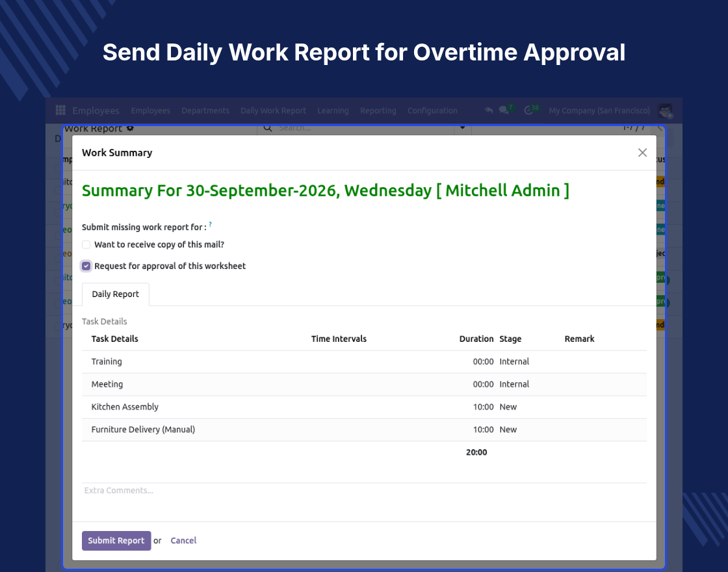
Task: Click the 20:00 total duration
Action: coord(476,452)
